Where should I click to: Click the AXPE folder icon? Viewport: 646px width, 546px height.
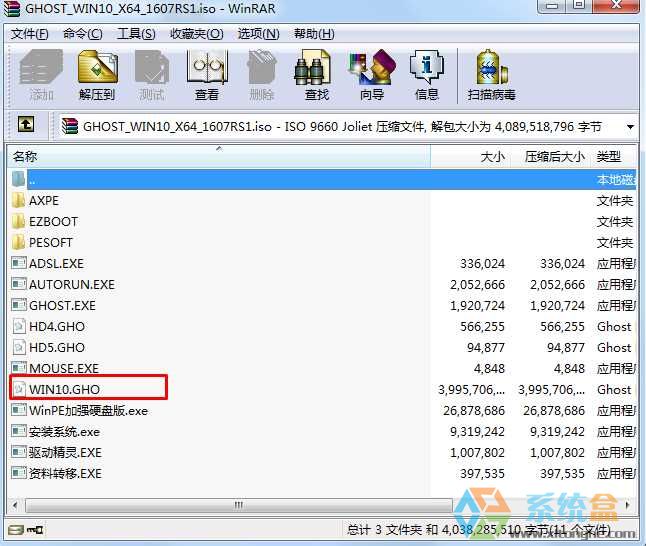18,201
